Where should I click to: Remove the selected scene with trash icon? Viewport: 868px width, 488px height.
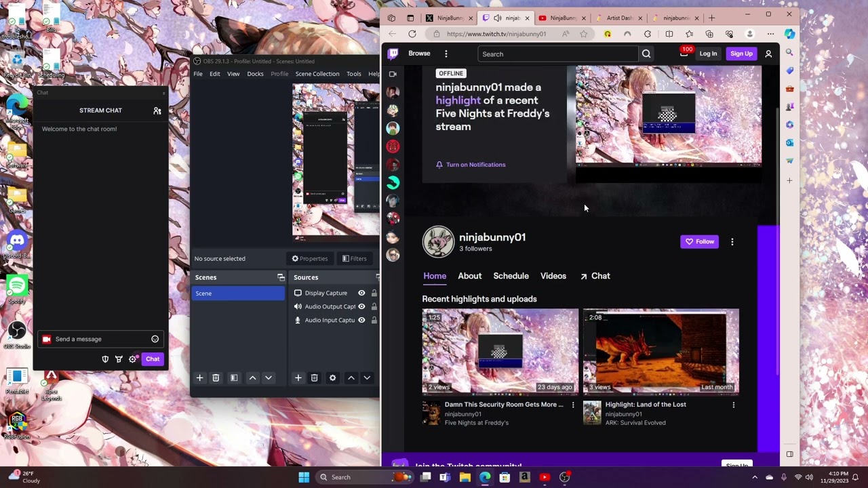pos(216,378)
